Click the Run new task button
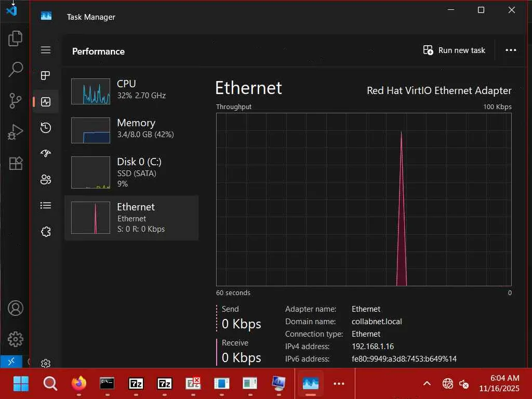 click(454, 50)
